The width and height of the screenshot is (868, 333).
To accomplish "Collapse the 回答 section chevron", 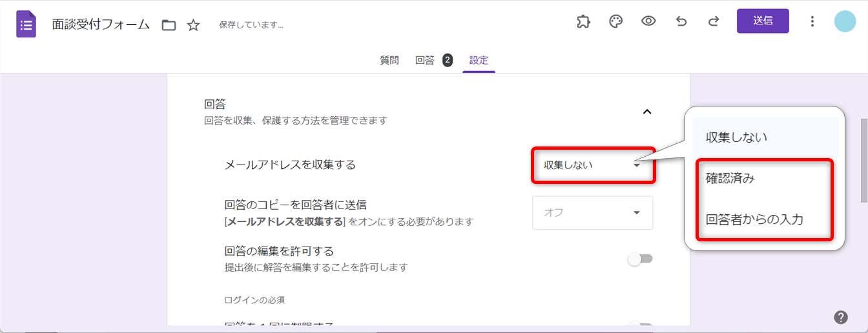I will point(646,112).
